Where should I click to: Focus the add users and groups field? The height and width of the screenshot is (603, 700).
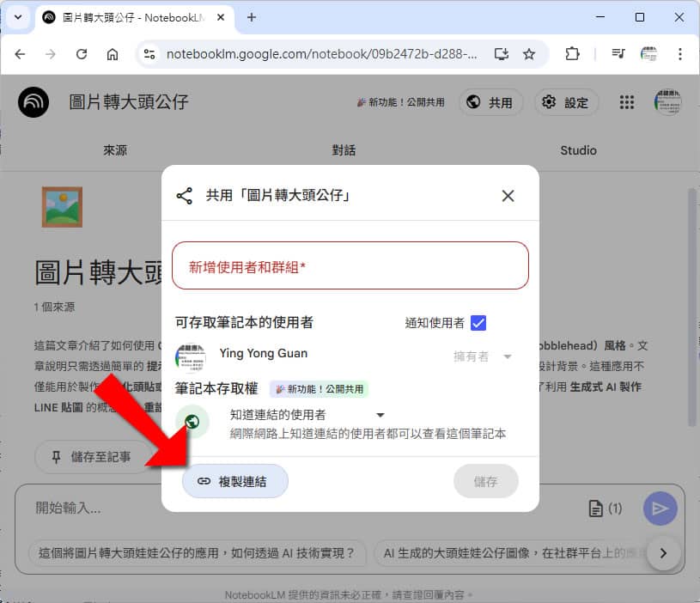click(x=350, y=266)
